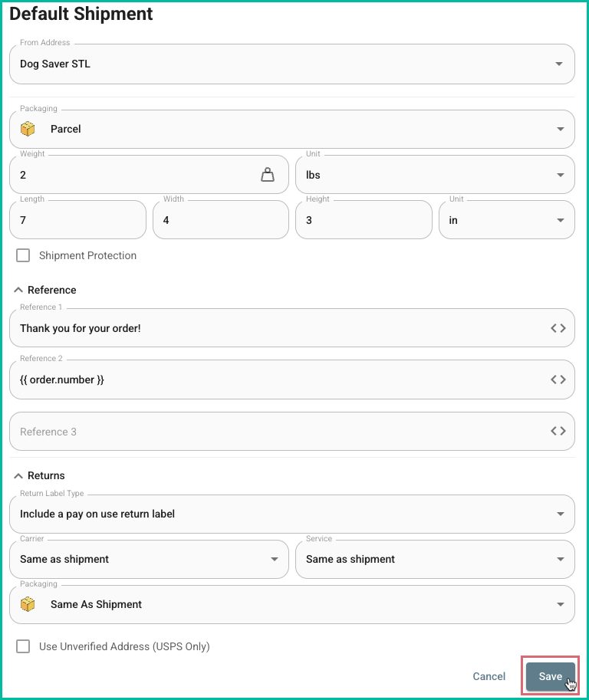This screenshot has width=589, height=700.
Task: Click the lock icon in the Weight field
Action: pyautogui.click(x=268, y=174)
